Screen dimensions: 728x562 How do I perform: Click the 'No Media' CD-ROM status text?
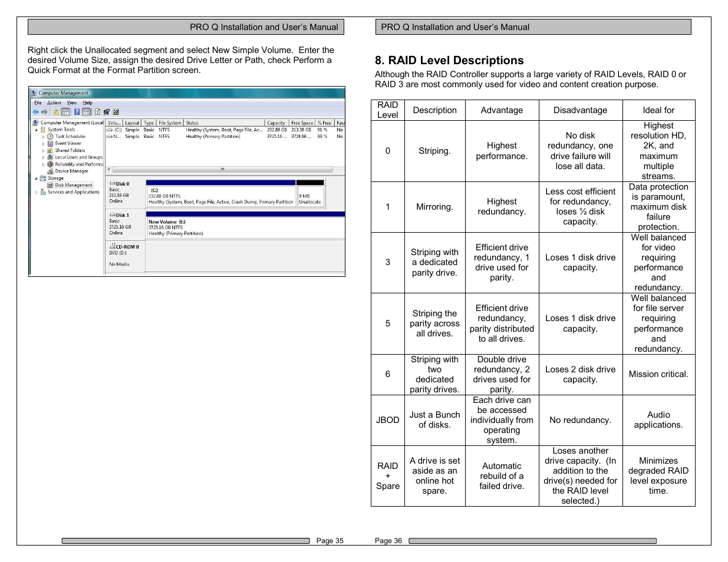point(119,265)
